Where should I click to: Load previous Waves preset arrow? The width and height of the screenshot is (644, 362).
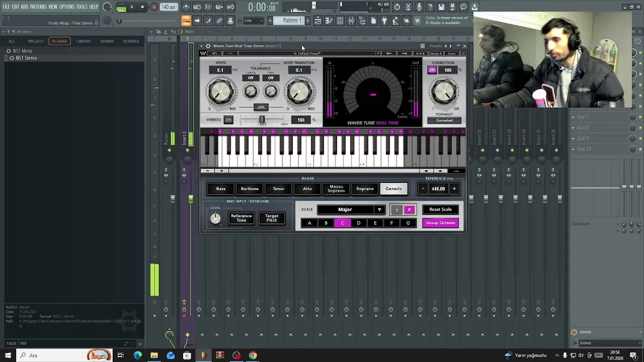(x=388, y=53)
